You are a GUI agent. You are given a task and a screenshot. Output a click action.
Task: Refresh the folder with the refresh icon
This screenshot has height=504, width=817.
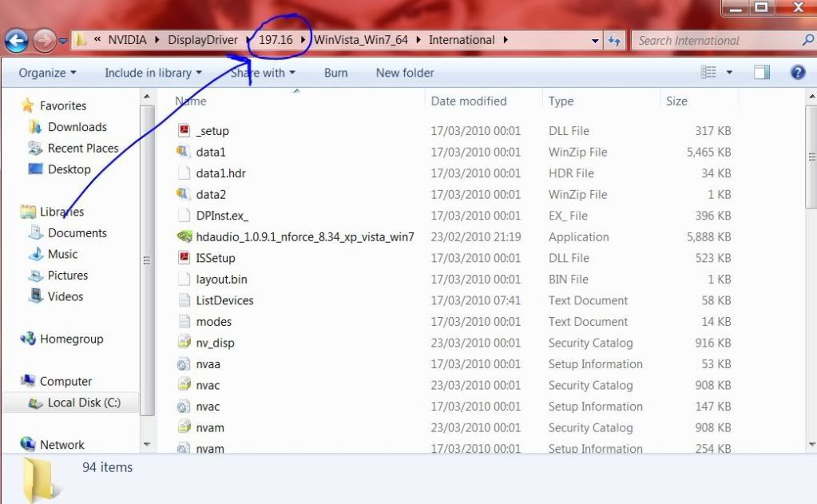[614, 41]
